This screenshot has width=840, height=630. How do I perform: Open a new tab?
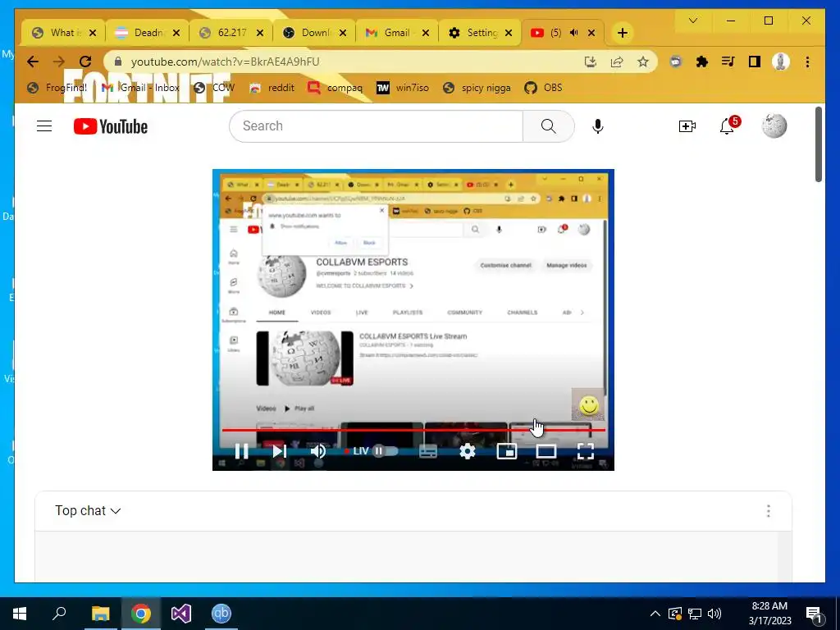(x=622, y=33)
